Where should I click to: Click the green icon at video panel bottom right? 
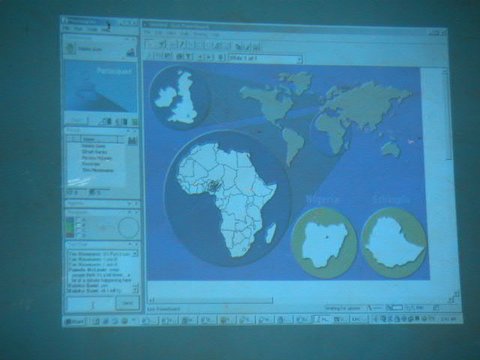click(134, 122)
